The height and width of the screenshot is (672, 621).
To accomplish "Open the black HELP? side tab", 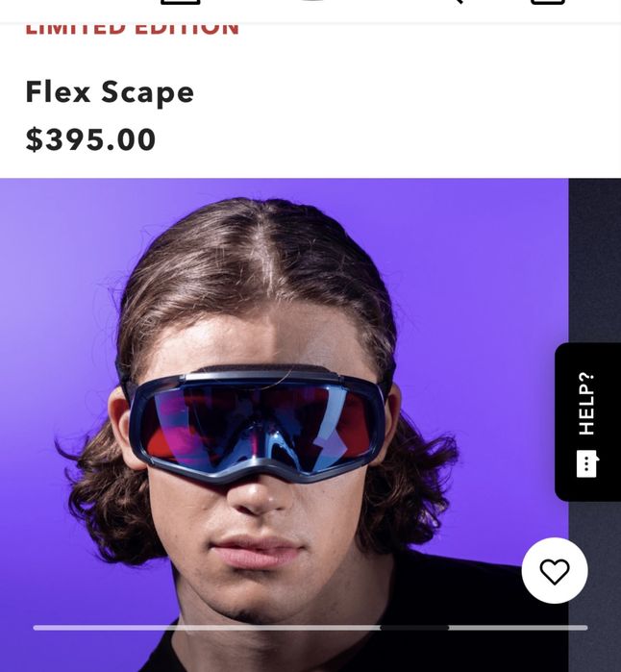I will [x=587, y=422].
